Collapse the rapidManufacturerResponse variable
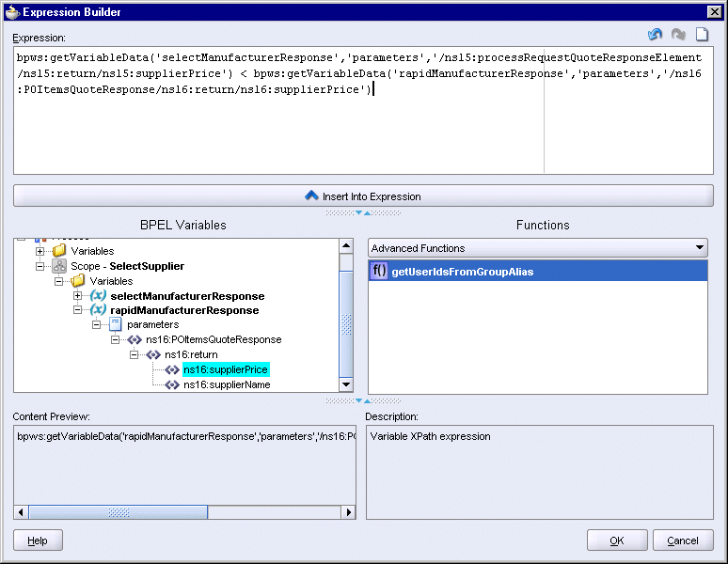 pyautogui.click(x=77, y=310)
